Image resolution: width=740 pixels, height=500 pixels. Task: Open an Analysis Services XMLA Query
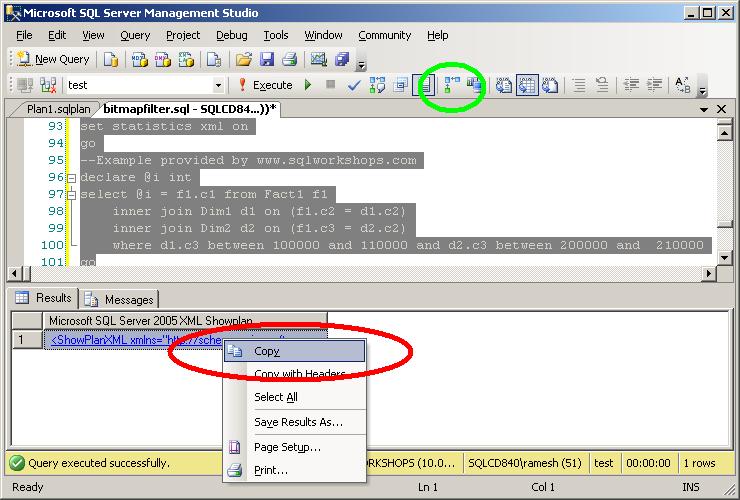coord(186,59)
